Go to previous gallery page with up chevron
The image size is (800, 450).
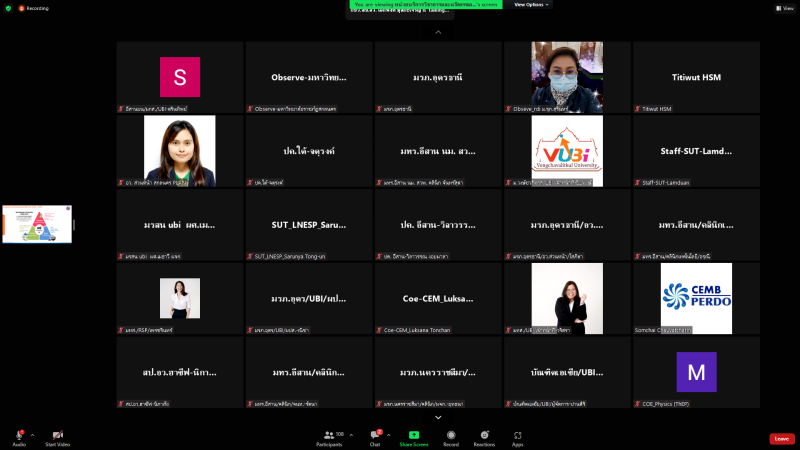[x=437, y=32]
